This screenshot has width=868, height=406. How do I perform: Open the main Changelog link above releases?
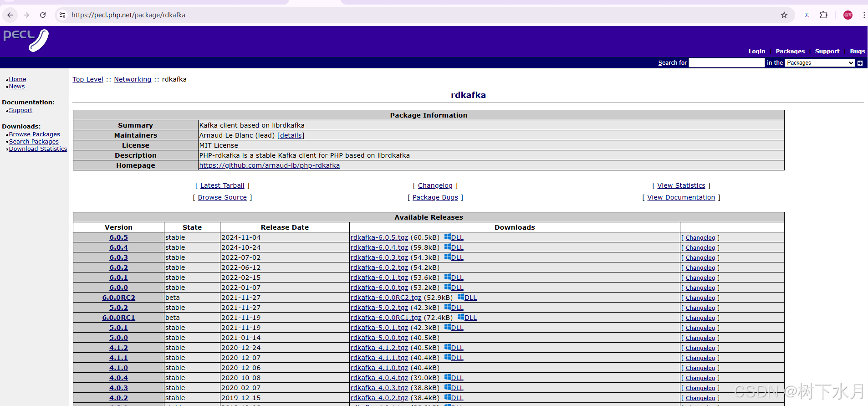(435, 185)
